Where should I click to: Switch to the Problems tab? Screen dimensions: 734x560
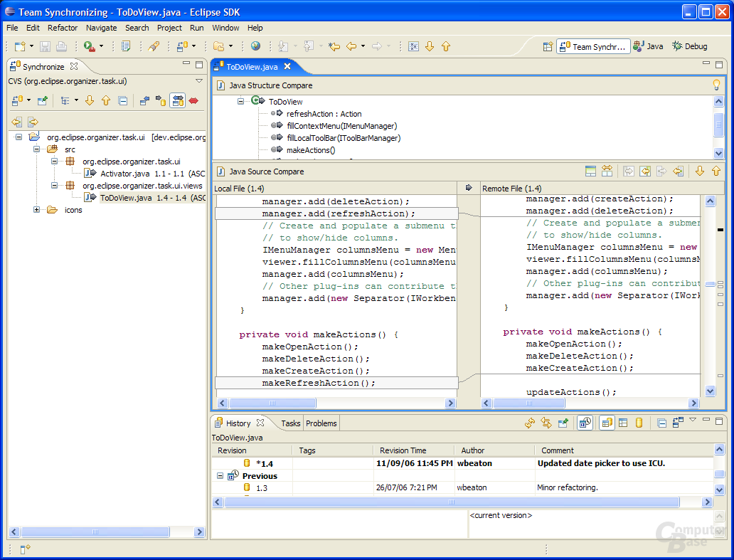[x=321, y=423]
